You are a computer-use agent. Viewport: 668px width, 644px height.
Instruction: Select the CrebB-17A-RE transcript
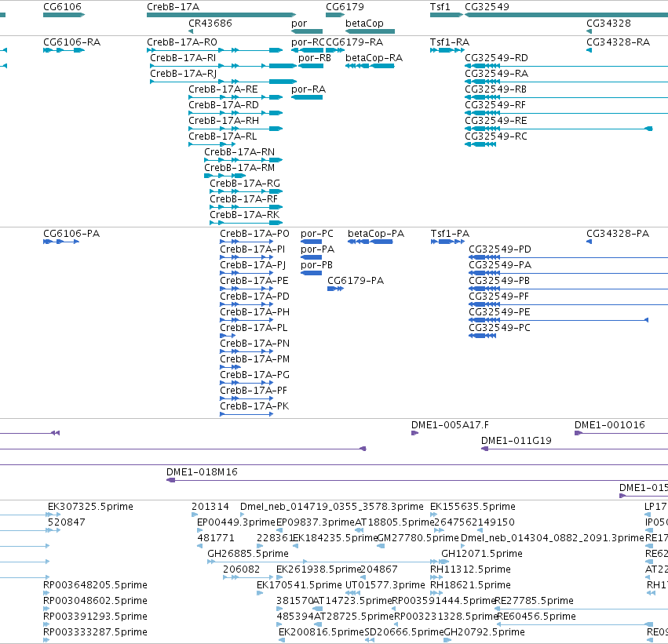coord(235,97)
